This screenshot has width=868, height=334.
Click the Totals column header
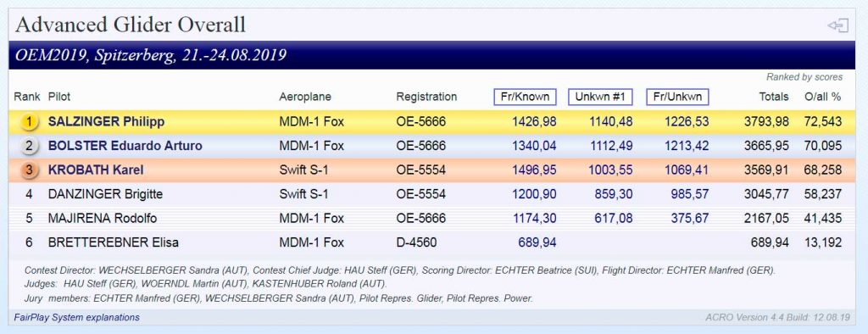click(774, 97)
